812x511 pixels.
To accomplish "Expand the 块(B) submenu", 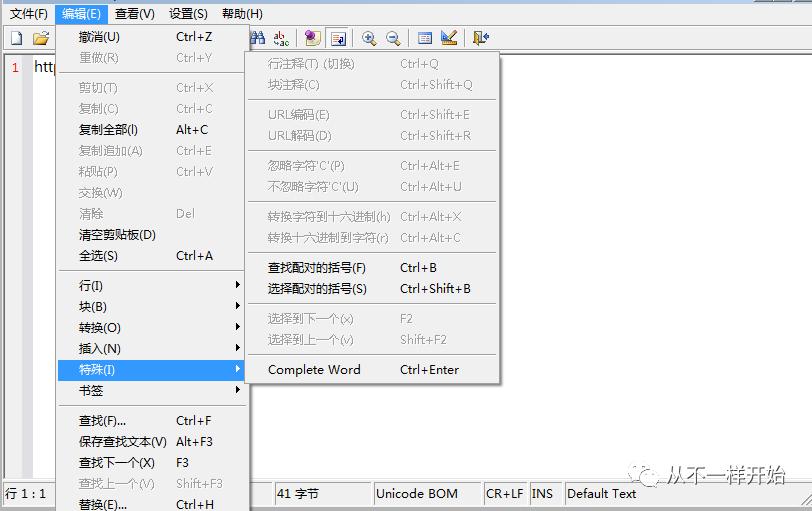I will point(151,306).
